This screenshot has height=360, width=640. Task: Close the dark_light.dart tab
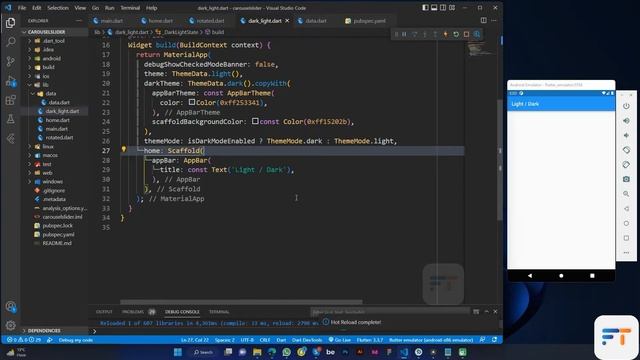click(x=287, y=21)
